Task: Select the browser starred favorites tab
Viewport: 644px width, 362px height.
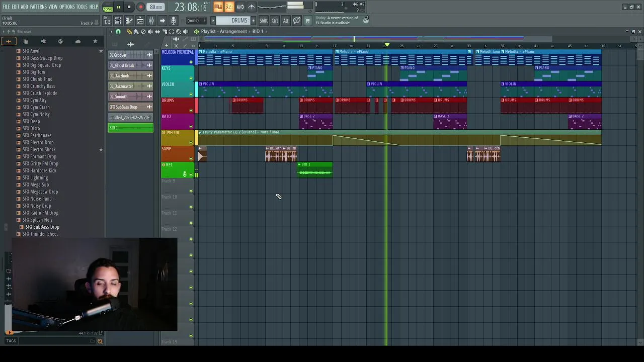Action: [x=95, y=41]
